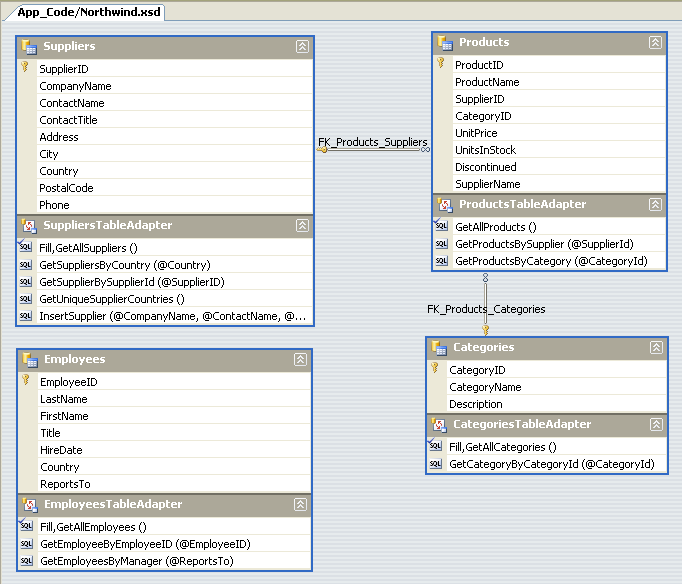Select the SupplierID column in Products table
Viewport: 682px width, 584px height.
pyautogui.click(x=559, y=99)
